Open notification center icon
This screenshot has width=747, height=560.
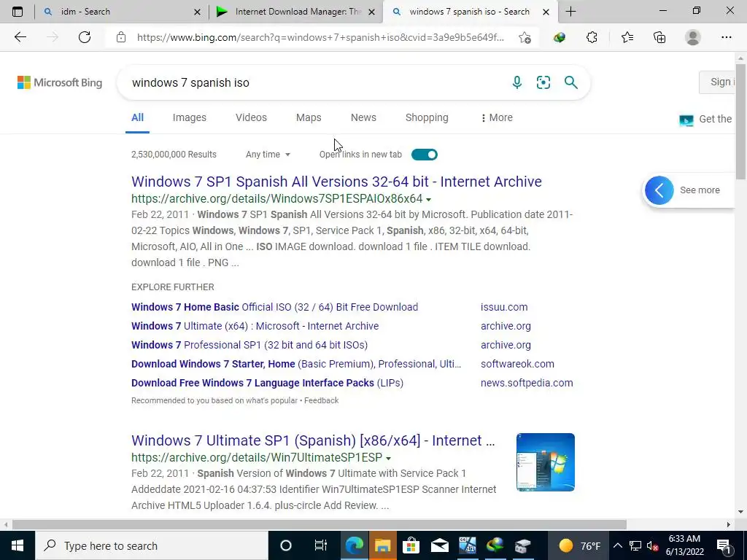pyautogui.click(x=724, y=545)
